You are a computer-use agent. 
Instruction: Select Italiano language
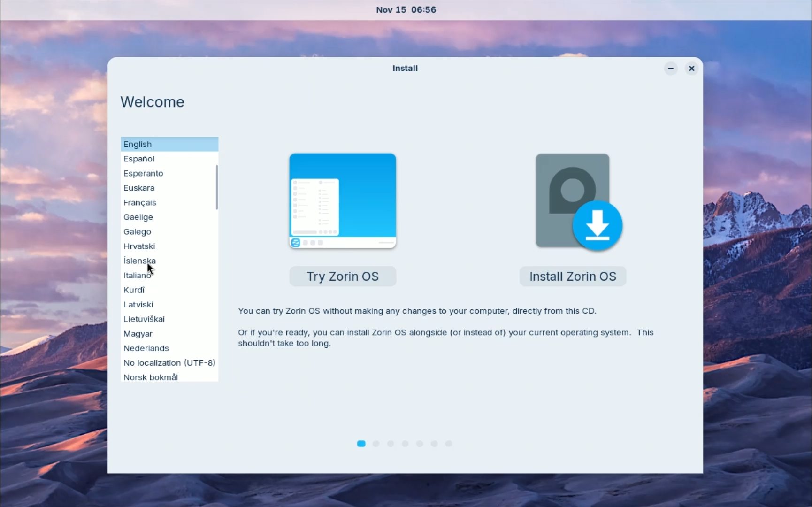coord(137,276)
